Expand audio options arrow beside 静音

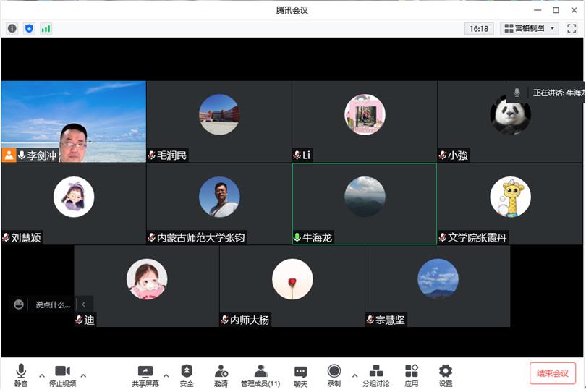click(x=41, y=375)
